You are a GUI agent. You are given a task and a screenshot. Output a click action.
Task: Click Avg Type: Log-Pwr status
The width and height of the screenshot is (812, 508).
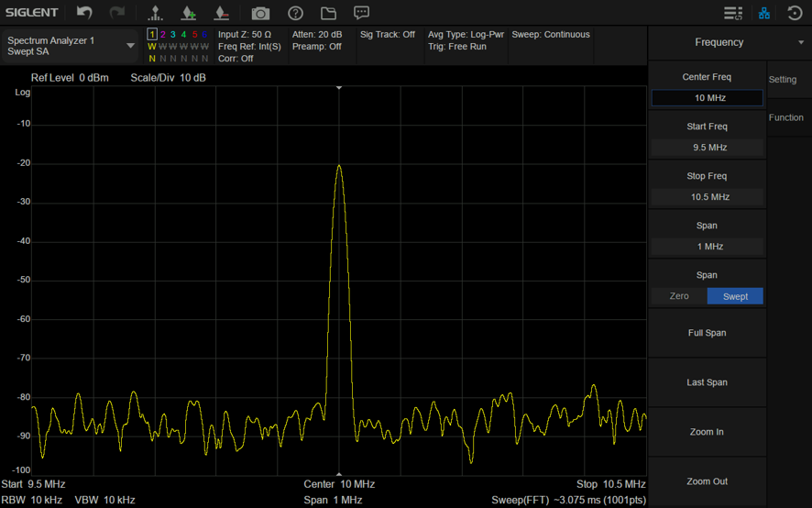point(466,34)
